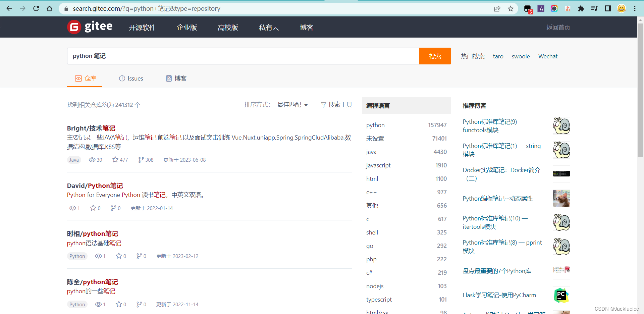Switch to the 仓库 tab
Image resolution: width=644 pixels, height=314 pixels.
pyautogui.click(x=86, y=78)
